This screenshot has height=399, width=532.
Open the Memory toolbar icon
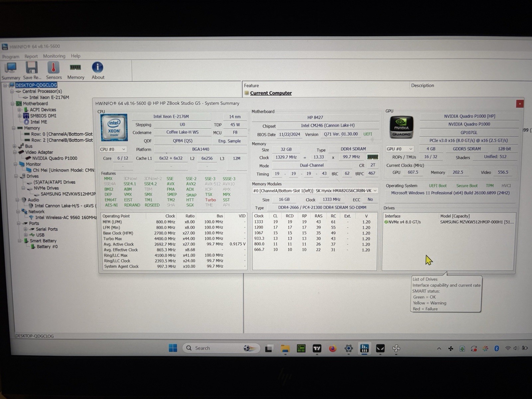point(76,71)
